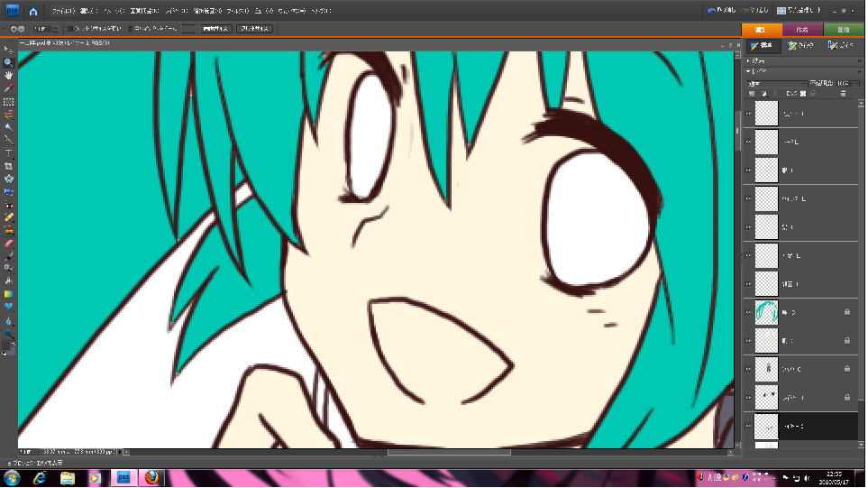Switch to the Guided edit sub-tab
Image resolution: width=868 pixels, height=488 pixels.
pyautogui.click(x=840, y=46)
